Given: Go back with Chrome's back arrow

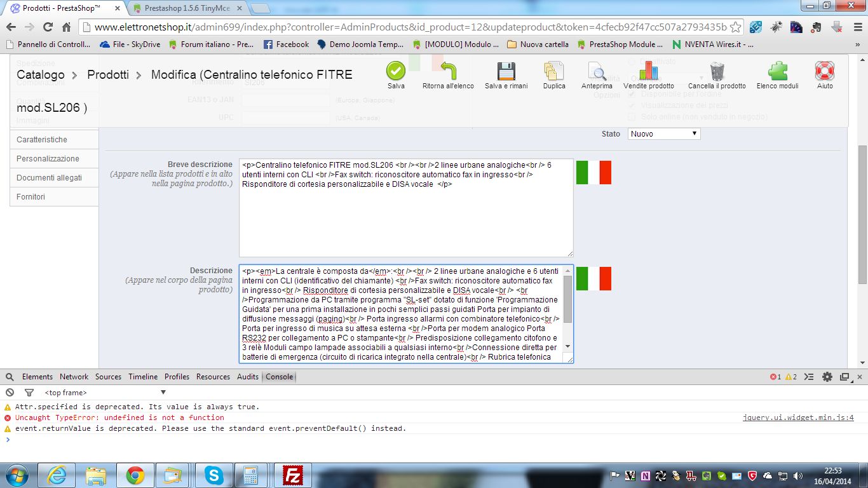Looking at the screenshot, I should coord(11,27).
